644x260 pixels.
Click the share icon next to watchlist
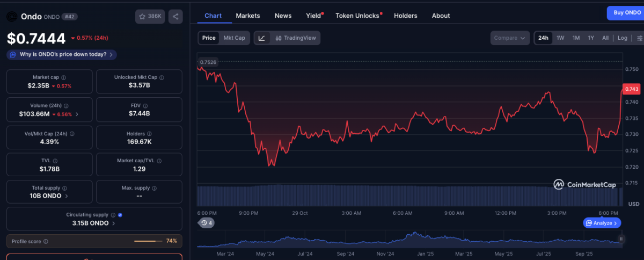175,17
